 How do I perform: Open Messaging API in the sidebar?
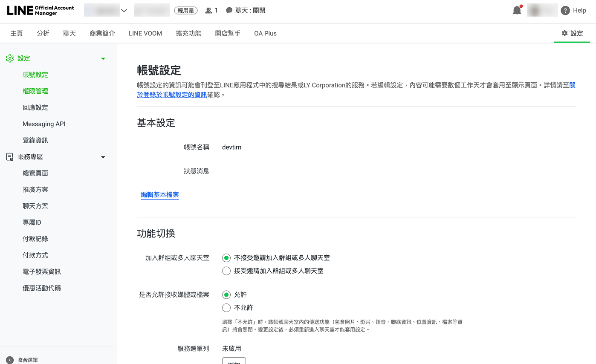44,124
